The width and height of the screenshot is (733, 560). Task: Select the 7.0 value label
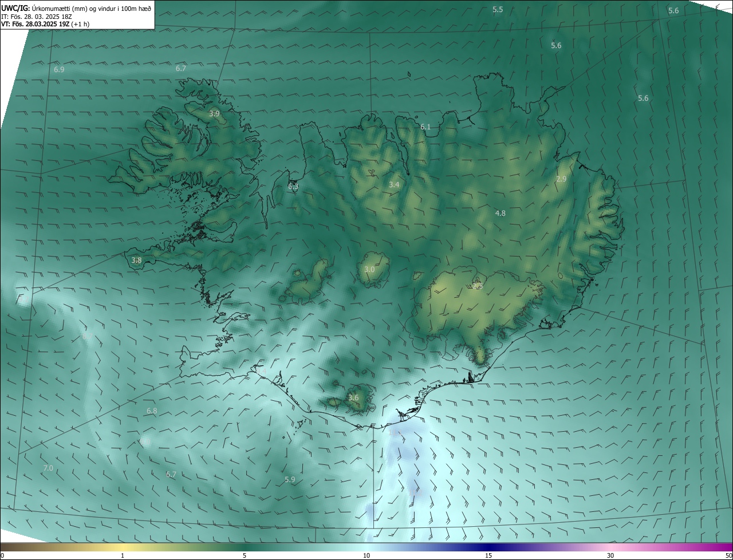coord(48,468)
